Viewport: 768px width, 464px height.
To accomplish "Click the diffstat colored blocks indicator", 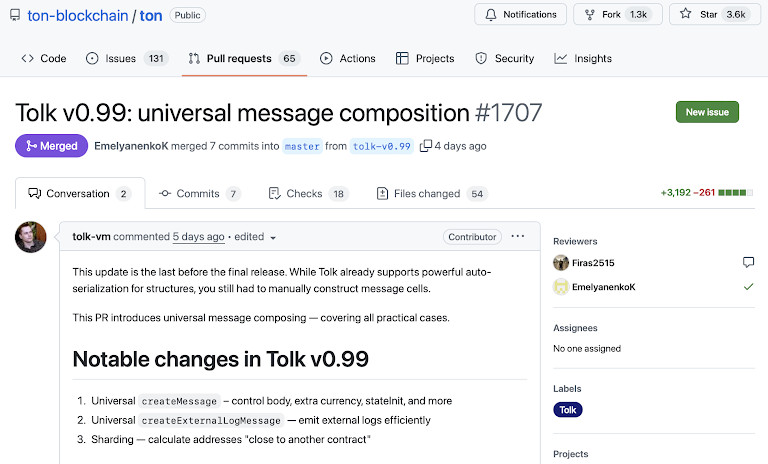I will [x=735, y=192].
